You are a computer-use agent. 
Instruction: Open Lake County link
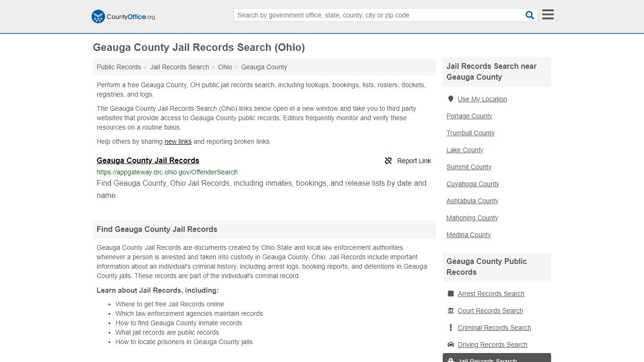465,150
